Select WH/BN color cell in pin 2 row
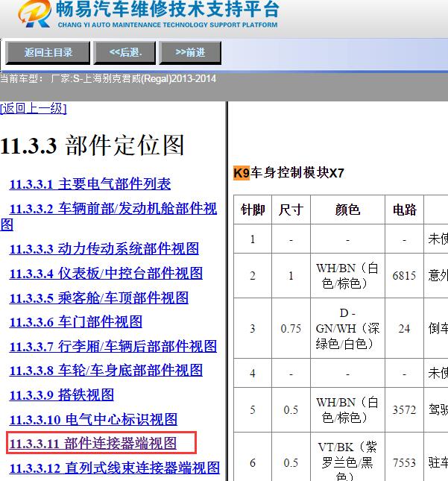The image size is (448, 481). click(347, 275)
